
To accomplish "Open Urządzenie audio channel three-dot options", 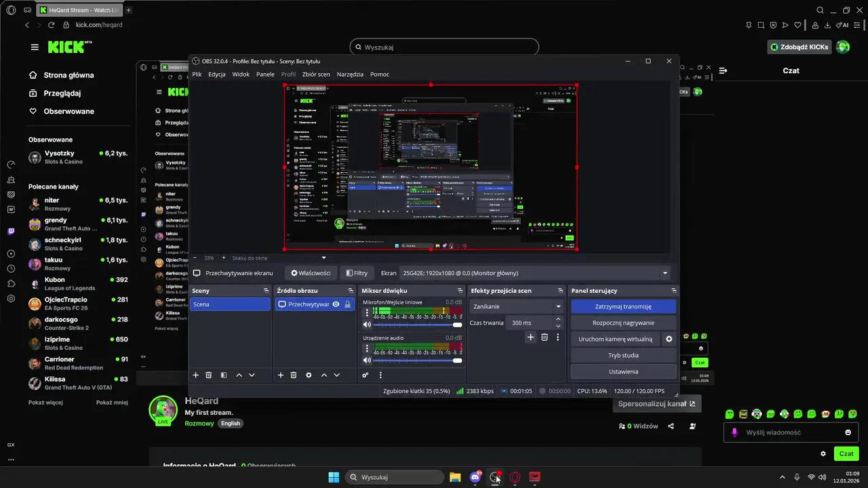I will pos(368,348).
